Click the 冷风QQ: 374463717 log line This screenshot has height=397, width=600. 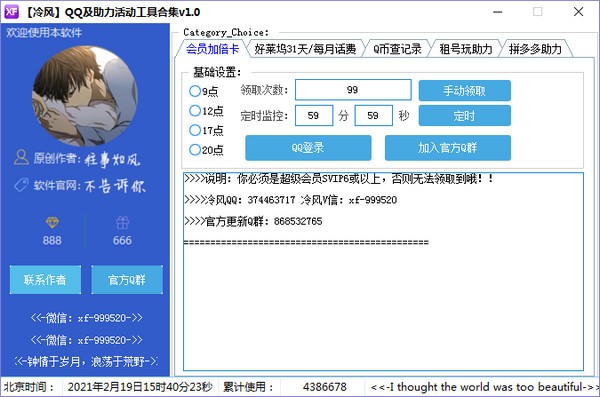291,200
